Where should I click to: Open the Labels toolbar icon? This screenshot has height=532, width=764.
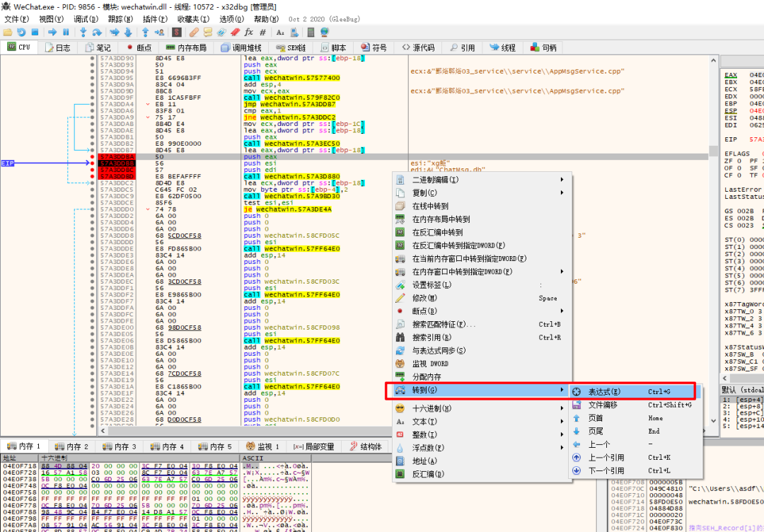pyautogui.click(x=221, y=32)
